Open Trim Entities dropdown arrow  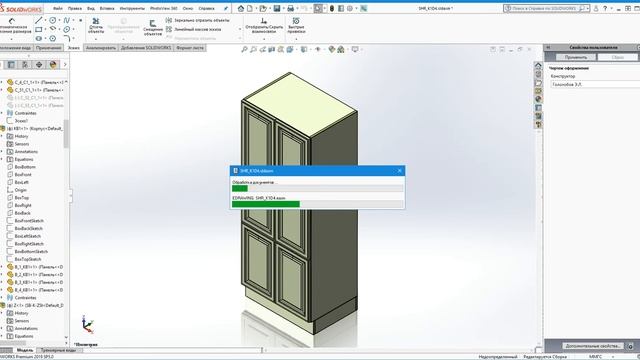96,39
